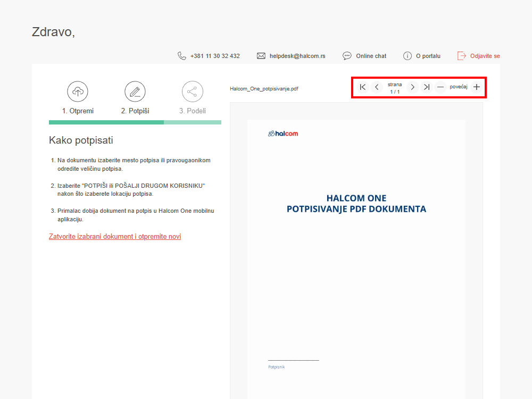Click the halcom logo in the document
Viewport: 532px width, 399px height.
pos(283,134)
